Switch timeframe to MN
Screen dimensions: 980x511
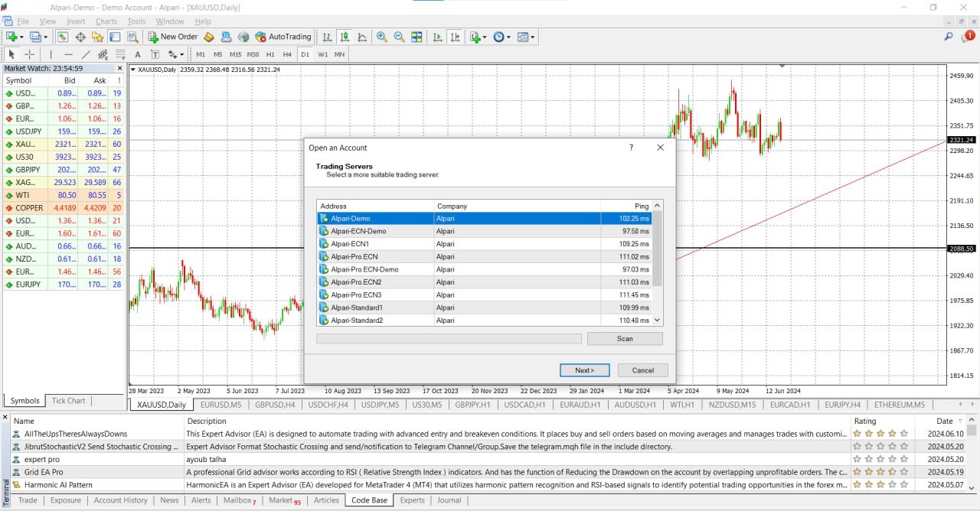339,54
